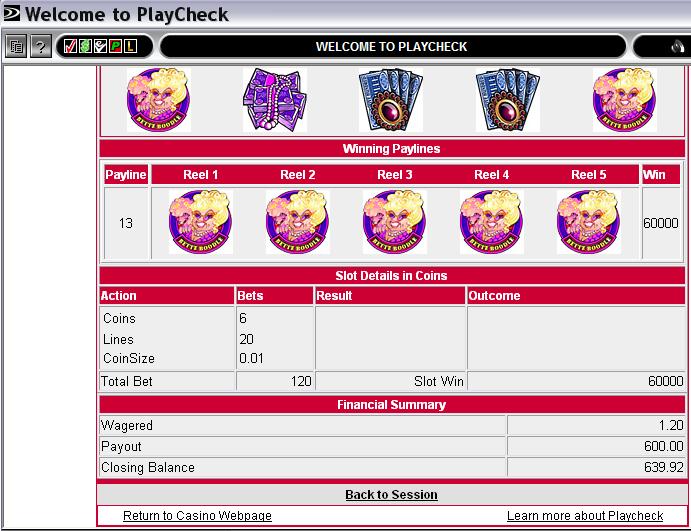Click the Back to Session link
Image resolution: width=691 pixels, height=531 pixels.
click(391, 494)
